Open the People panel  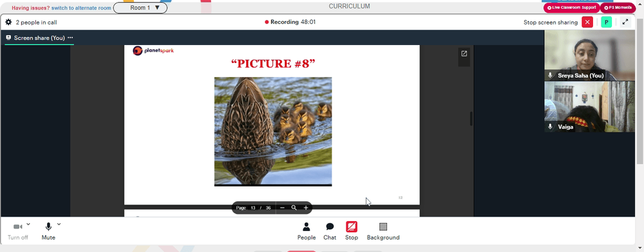point(307,231)
